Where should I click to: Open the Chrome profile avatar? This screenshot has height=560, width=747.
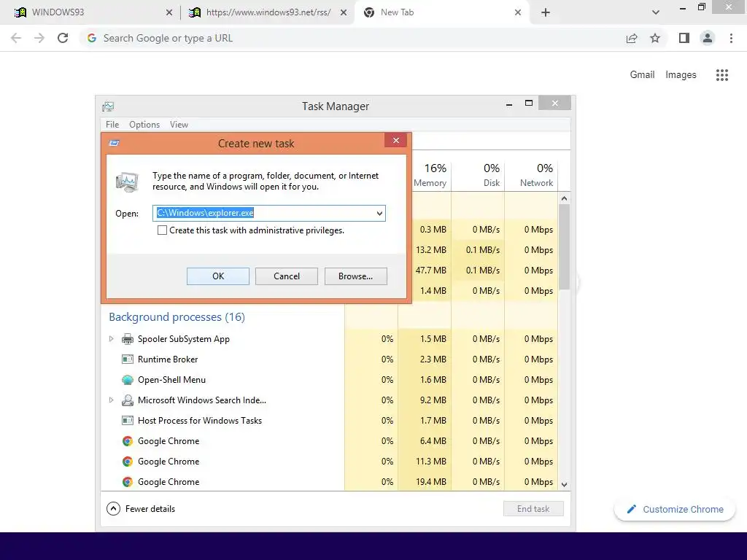point(708,38)
